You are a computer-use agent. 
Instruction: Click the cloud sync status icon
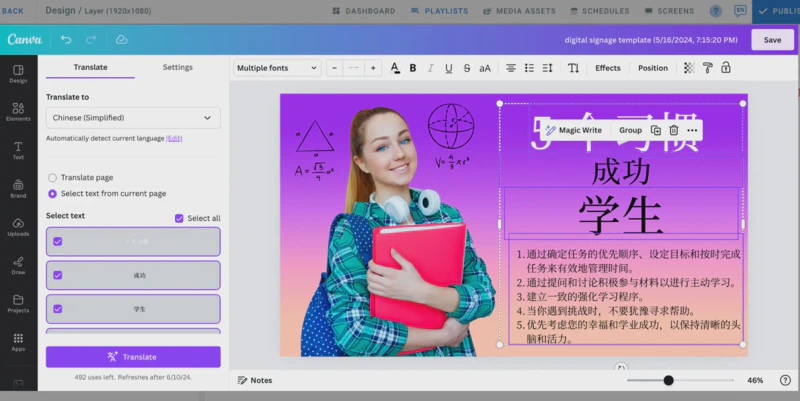tap(121, 40)
